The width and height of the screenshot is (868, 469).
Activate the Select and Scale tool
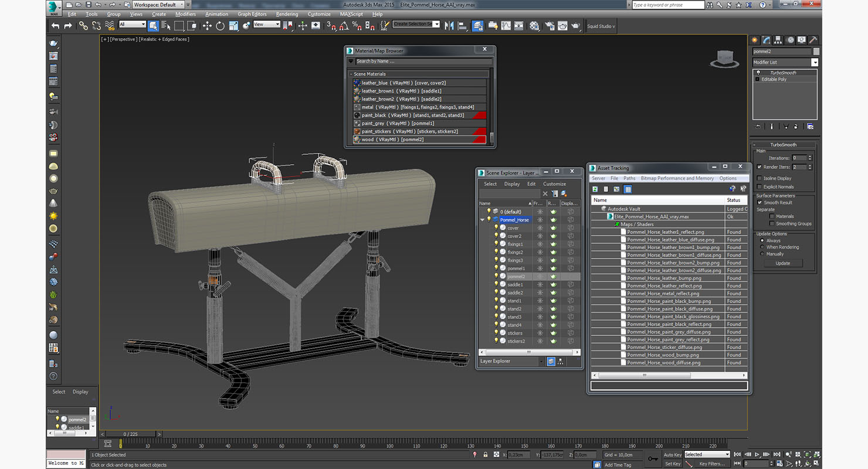pos(233,26)
